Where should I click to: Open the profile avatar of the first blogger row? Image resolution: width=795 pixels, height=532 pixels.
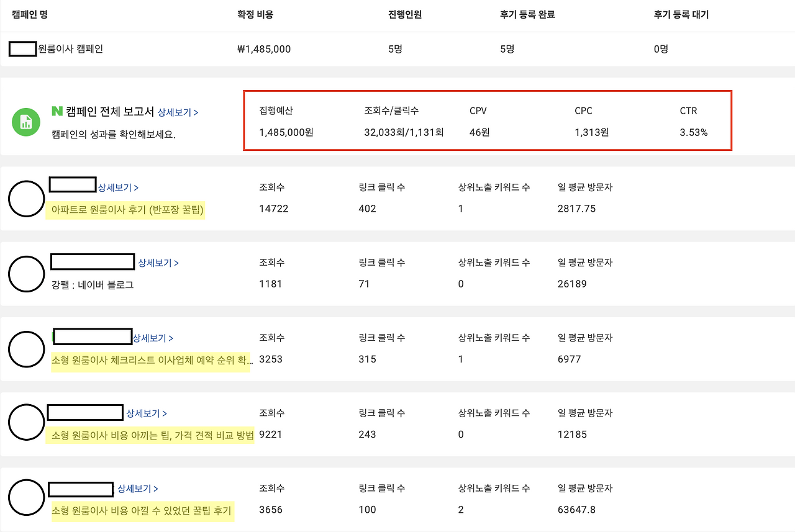point(26,199)
